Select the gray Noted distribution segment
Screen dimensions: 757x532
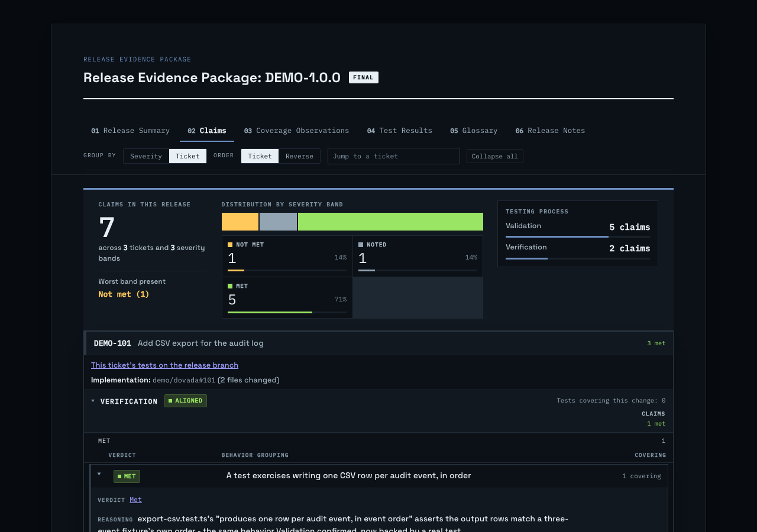click(x=278, y=222)
